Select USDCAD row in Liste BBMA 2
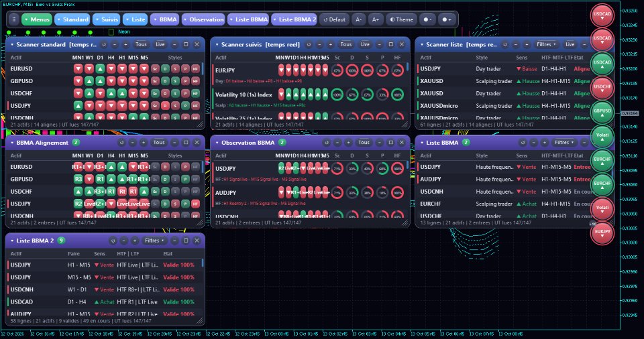This screenshot has height=339, width=644. coord(105,301)
